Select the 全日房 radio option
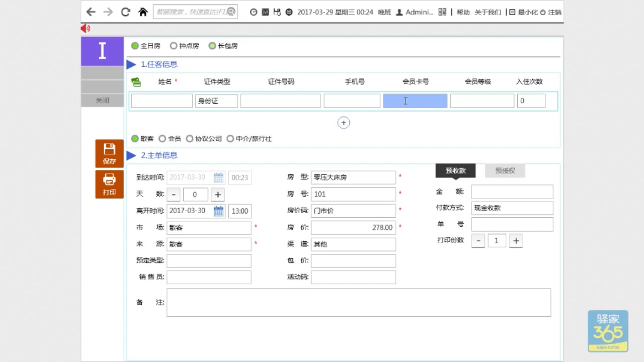644x362 pixels. pyautogui.click(x=135, y=46)
